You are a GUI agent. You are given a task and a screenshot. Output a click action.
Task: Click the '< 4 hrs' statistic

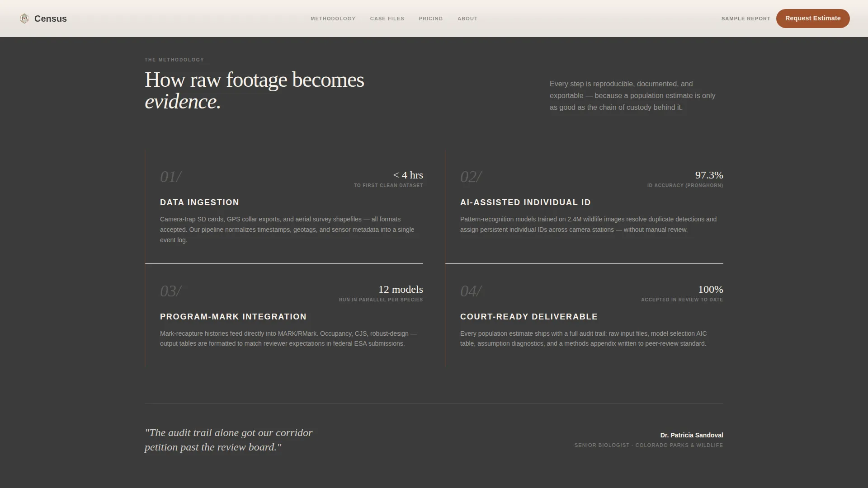click(x=408, y=175)
